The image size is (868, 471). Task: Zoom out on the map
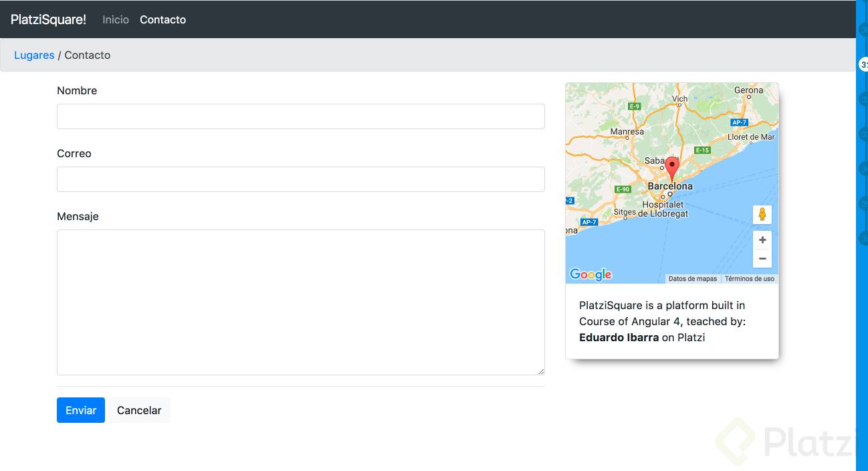click(762, 258)
